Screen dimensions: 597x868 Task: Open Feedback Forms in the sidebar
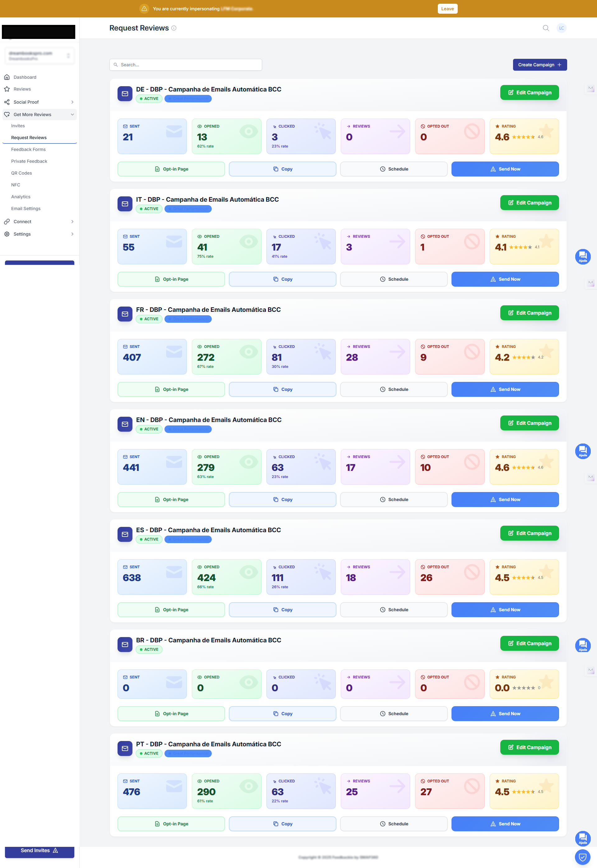pyautogui.click(x=28, y=149)
